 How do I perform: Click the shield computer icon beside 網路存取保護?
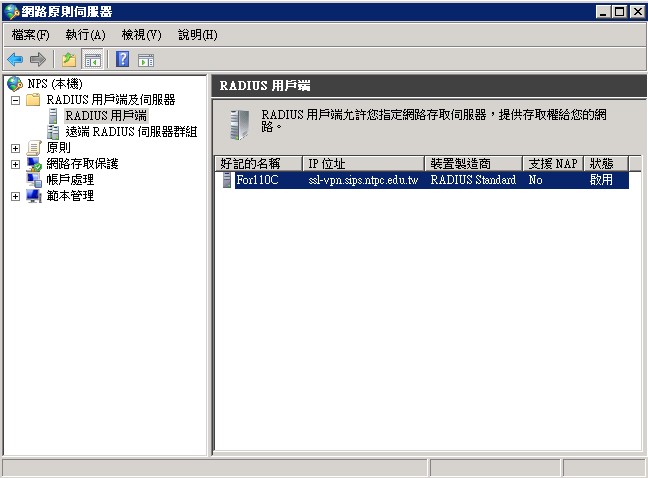[x=34, y=164]
